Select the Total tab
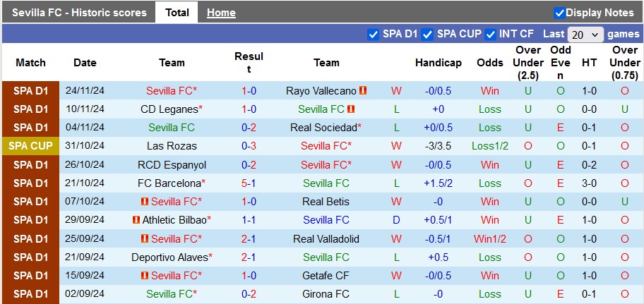The image size is (644, 304). (177, 12)
